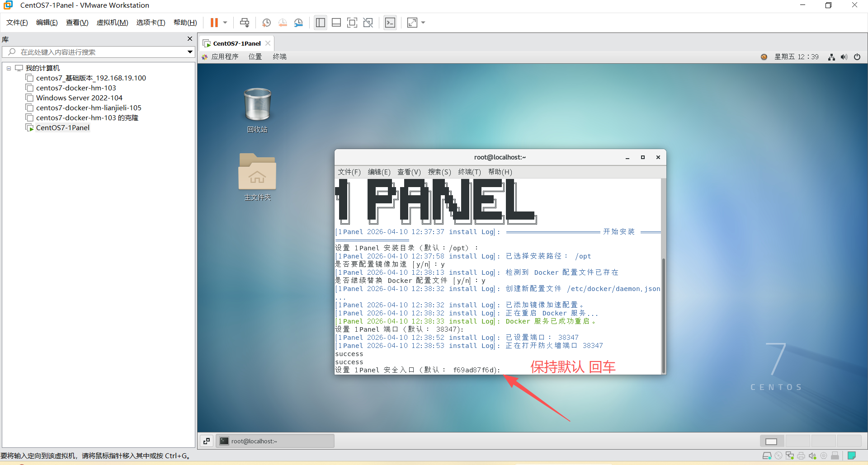Viewport: 868px width, 465px height.
Task: Toggle Unity mode icon
Action: [x=368, y=23]
